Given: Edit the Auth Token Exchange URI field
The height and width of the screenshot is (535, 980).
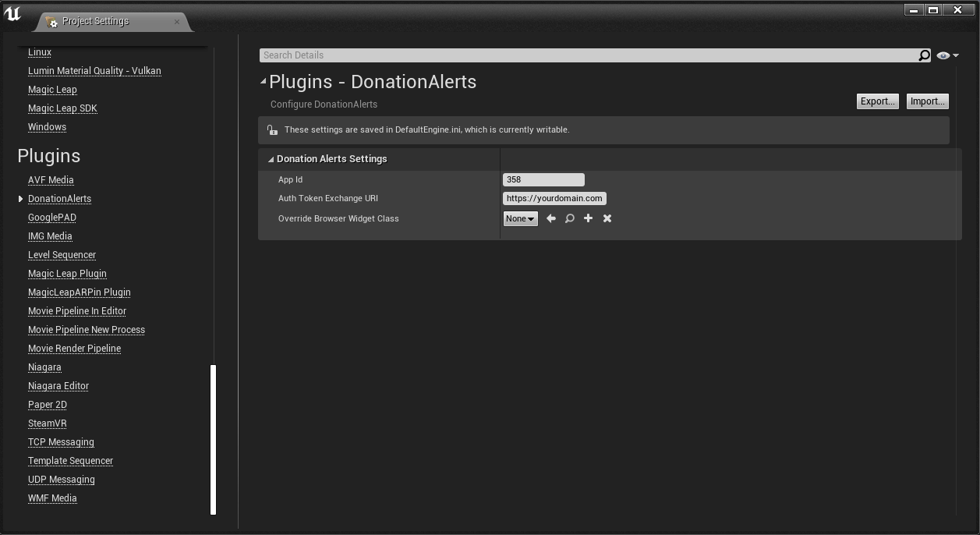Looking at the screenshot, I should 554,199.
